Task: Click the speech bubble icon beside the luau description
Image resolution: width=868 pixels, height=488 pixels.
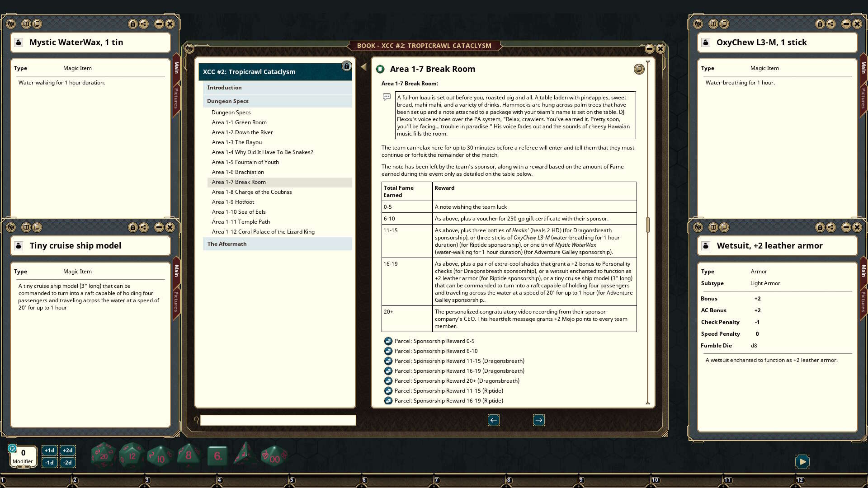Action: 387,97
